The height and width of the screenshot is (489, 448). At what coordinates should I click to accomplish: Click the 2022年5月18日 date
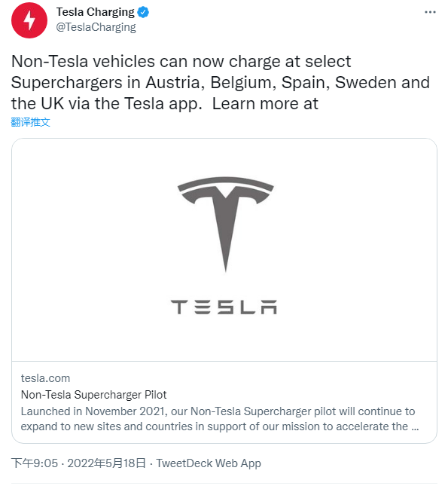point(107,463)
